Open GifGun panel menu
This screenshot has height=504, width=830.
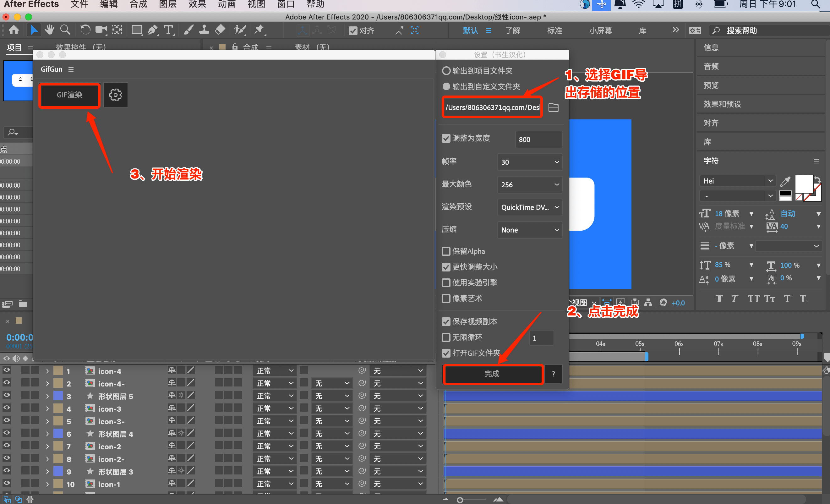(x=71, y=69)
